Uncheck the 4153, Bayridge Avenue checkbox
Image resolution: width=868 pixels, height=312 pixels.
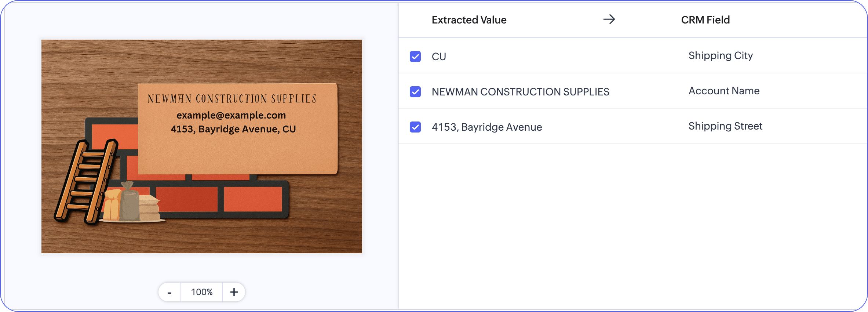[415, 127]
